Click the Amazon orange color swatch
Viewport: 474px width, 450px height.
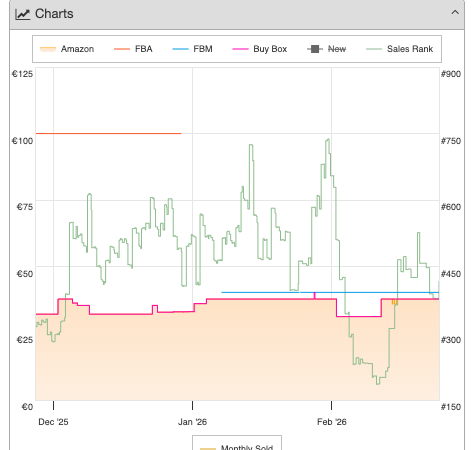(48, 49)
